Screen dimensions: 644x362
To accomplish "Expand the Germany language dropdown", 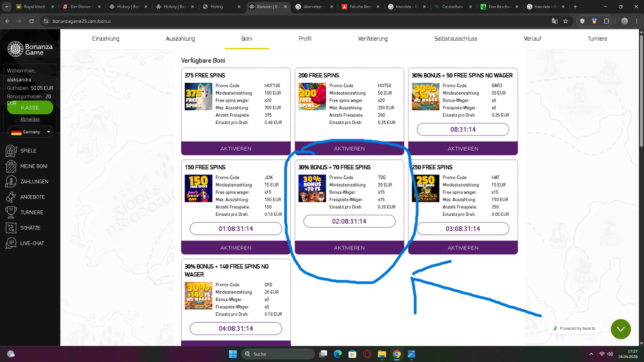I will click(30, 132).
